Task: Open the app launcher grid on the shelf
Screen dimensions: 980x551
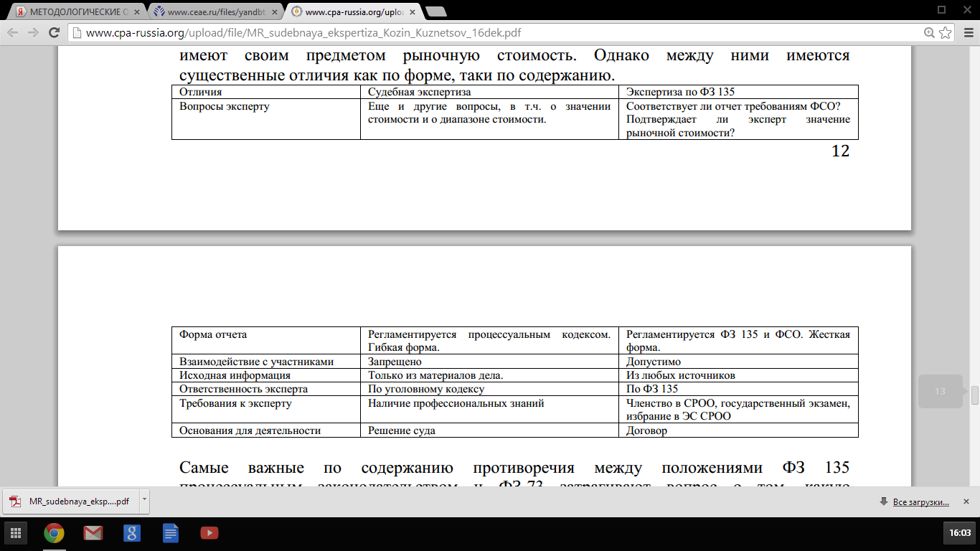Action: (16, 533)
